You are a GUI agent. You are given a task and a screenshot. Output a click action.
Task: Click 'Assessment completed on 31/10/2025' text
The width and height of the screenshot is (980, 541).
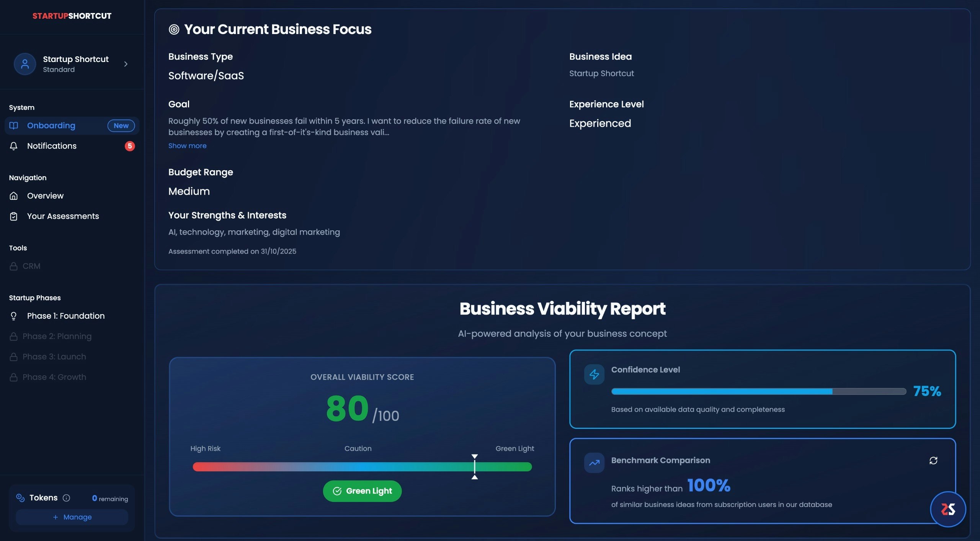[232, 251]
